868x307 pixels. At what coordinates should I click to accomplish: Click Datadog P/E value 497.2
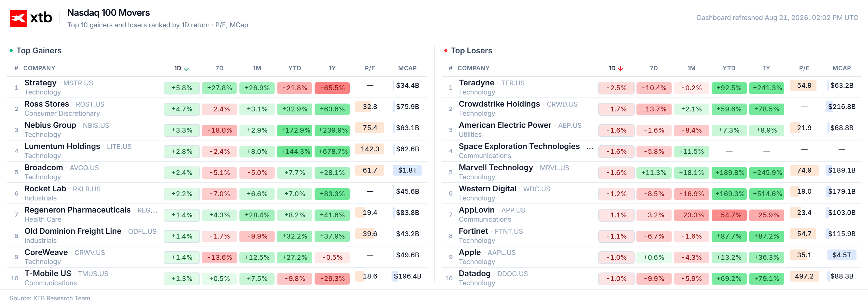coord(804,276)
